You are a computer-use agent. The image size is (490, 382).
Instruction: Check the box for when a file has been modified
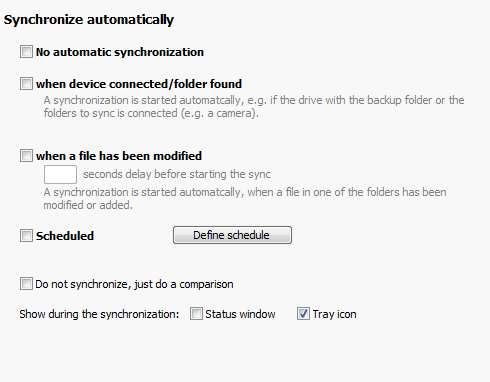26,155
